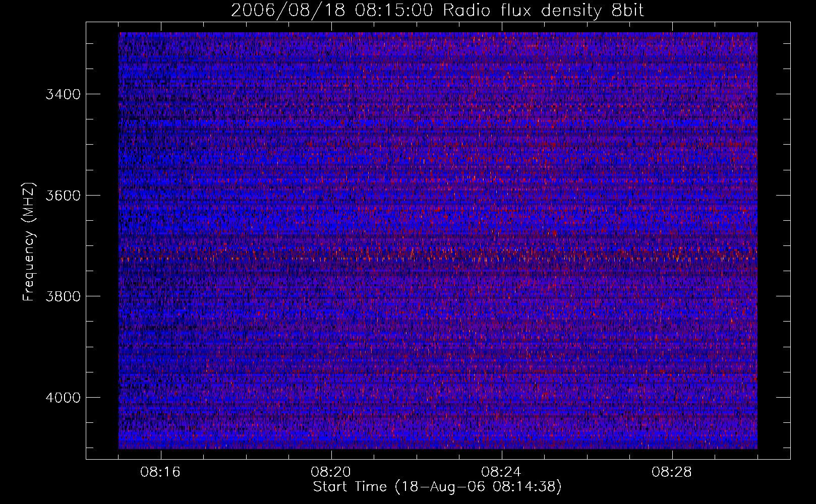This screenshot has width=816, height=504.
Task: Click the 3800 frequency tick label
Action: pos(63,296)
